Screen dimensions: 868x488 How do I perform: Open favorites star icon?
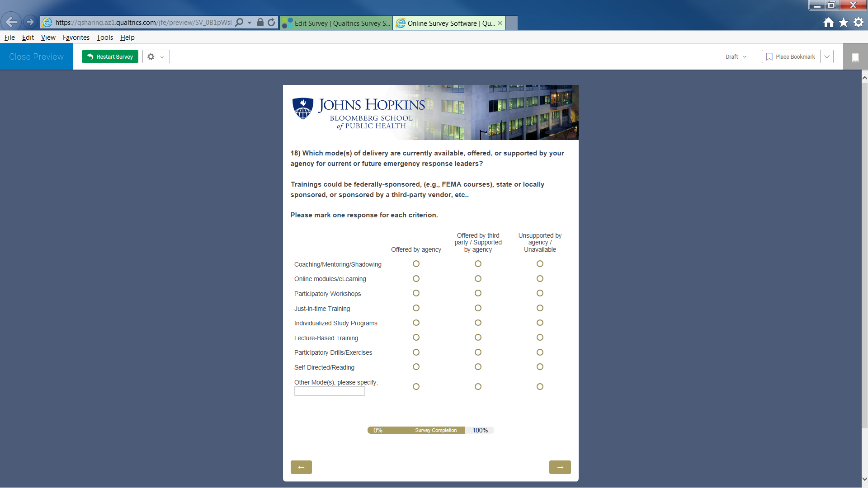pyautogui.click(x=844, y=23)
